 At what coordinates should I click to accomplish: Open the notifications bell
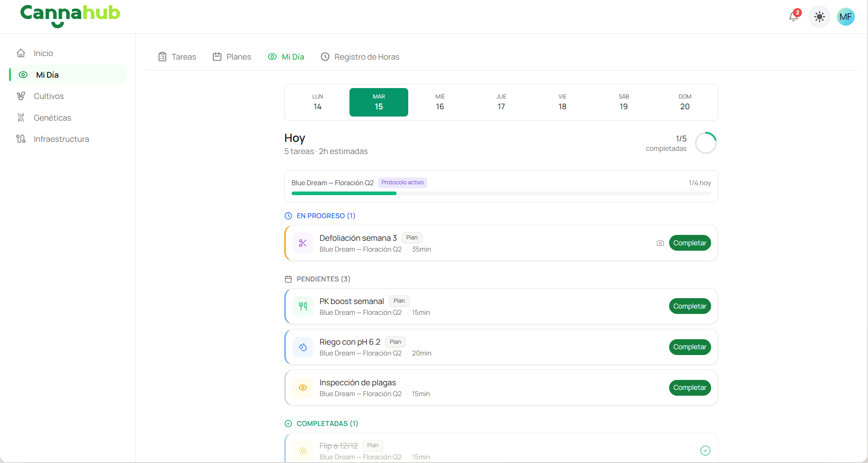point(794,17)
